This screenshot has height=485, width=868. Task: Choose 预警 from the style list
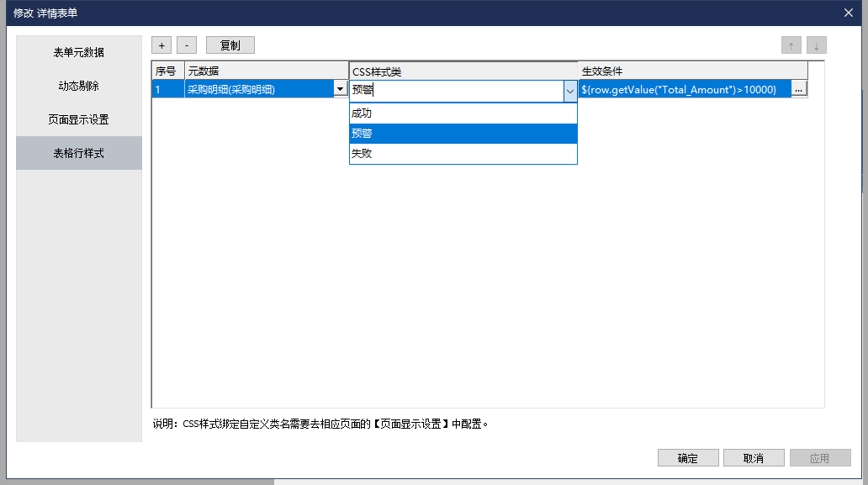tap(463, 133)
